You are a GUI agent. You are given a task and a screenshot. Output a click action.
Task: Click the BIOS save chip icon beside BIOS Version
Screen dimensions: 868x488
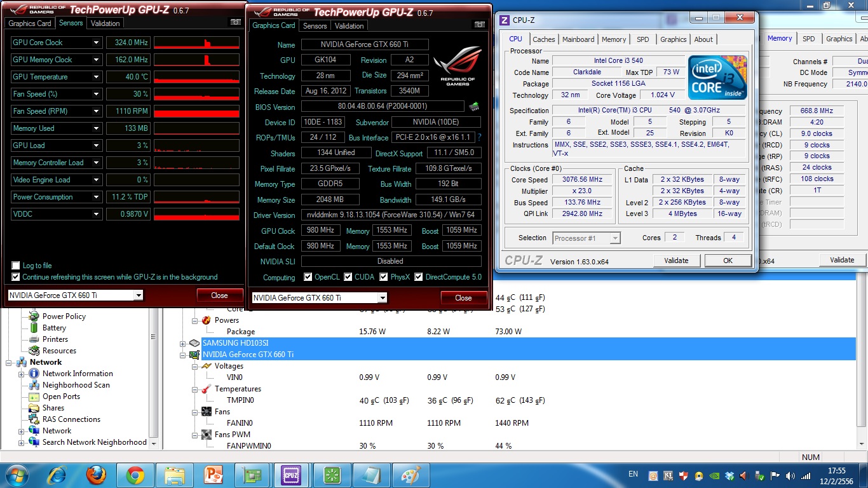pyautogui.click(x=474, y=106)
